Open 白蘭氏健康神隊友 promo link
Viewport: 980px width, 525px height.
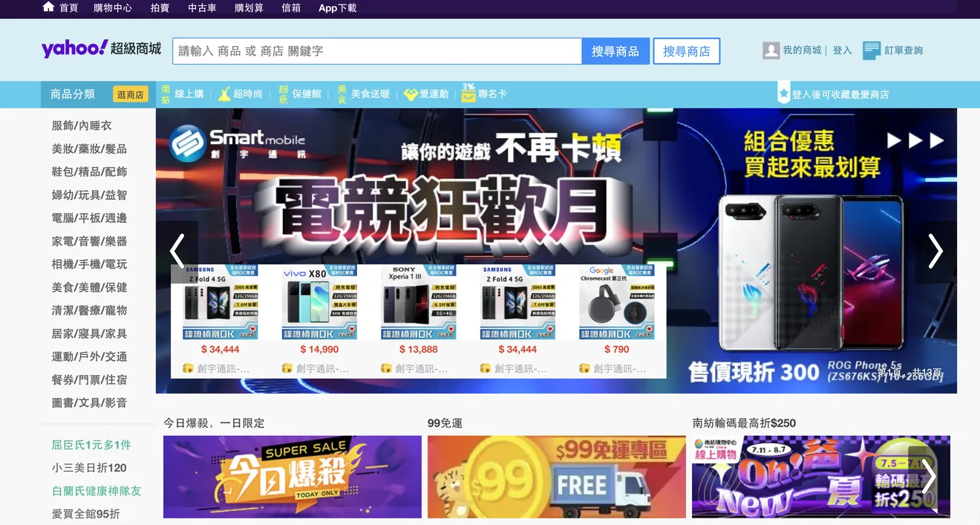coord(97,491)
